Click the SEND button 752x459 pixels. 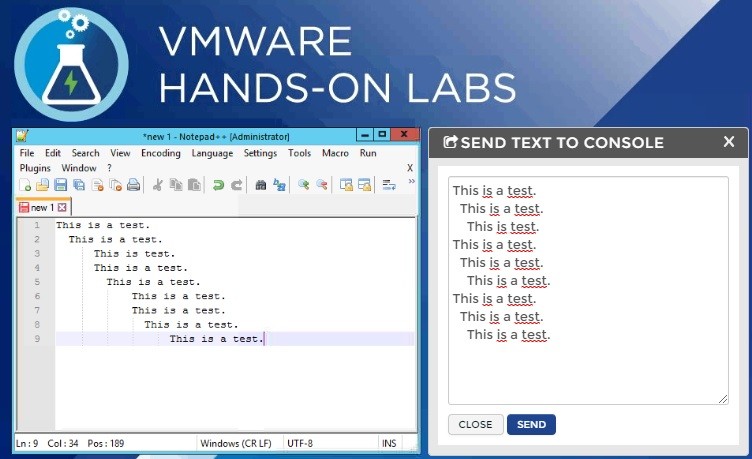coord(531,424)
